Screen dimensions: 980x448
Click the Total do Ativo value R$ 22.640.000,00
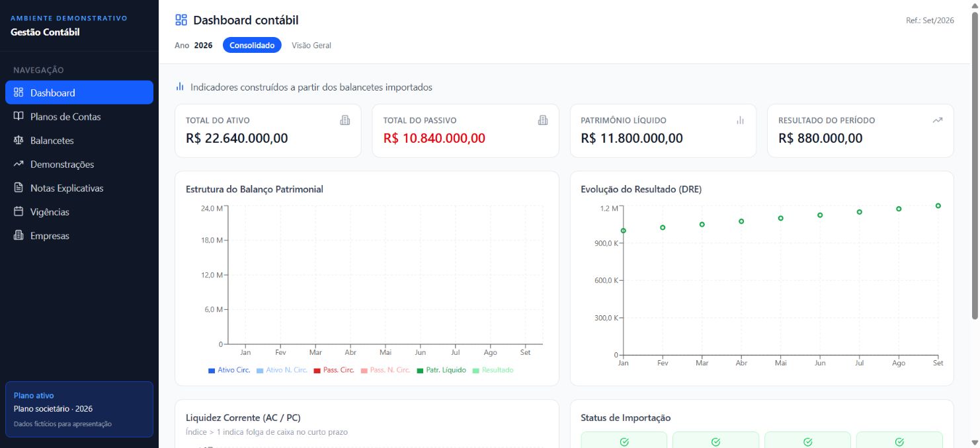237,138
